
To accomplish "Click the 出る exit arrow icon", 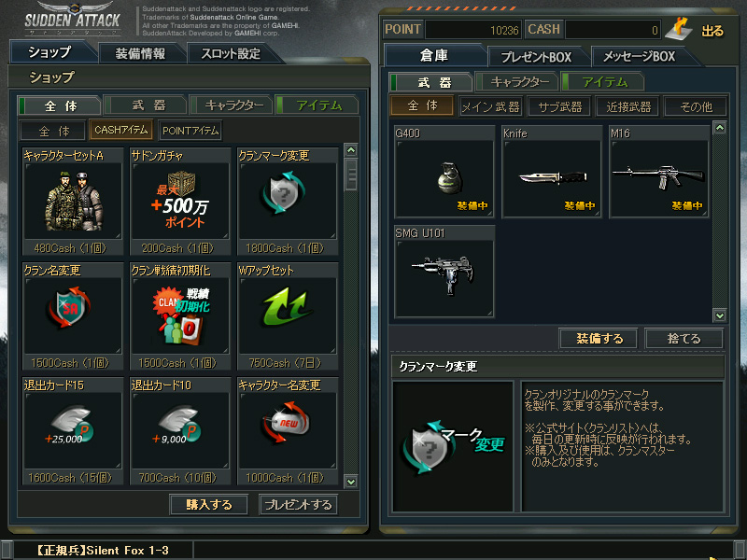I will [679, 30].
